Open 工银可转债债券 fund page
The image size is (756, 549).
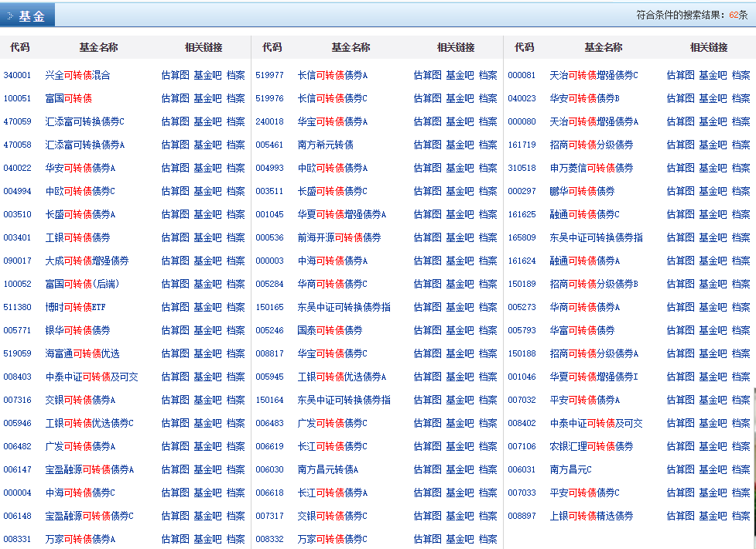pyautogui.click(x=77, y=237)
